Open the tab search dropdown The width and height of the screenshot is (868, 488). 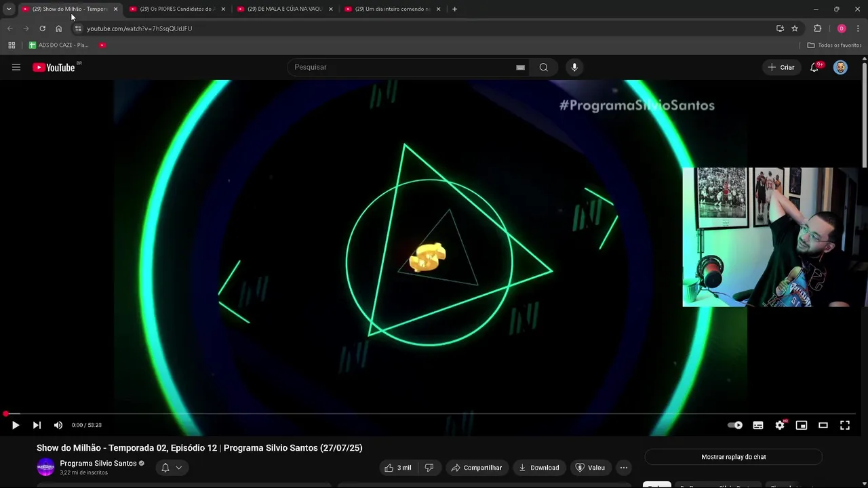pyautogui.click(x=9, y=9)
